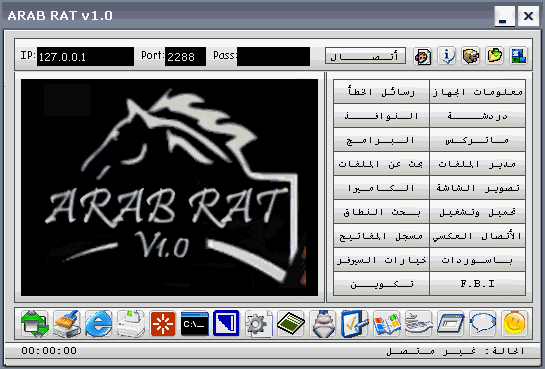Click the تصوير الشاشة button
The height and width of the screenshot is (369, 545).
[x=477, y=187]
